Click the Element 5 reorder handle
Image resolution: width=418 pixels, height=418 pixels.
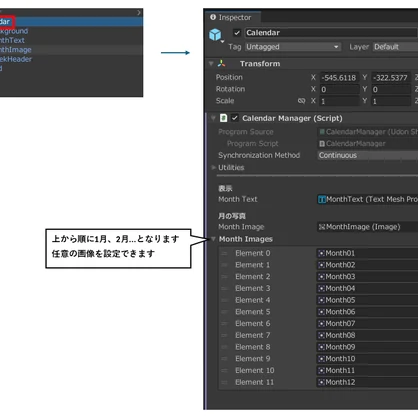[x=224, y=312]
